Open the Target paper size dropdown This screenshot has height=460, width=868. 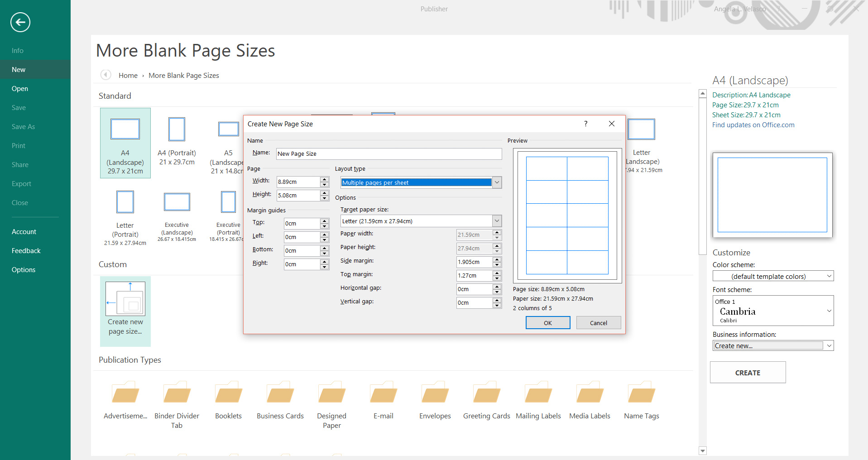pyautogui.click(x=497, y=221)
